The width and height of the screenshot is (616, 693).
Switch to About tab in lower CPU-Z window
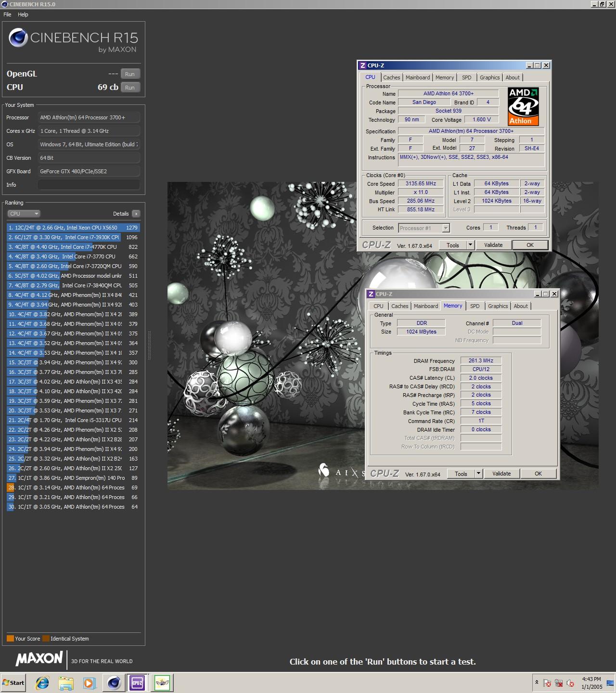pyautogui.click(x=521, y=306)
